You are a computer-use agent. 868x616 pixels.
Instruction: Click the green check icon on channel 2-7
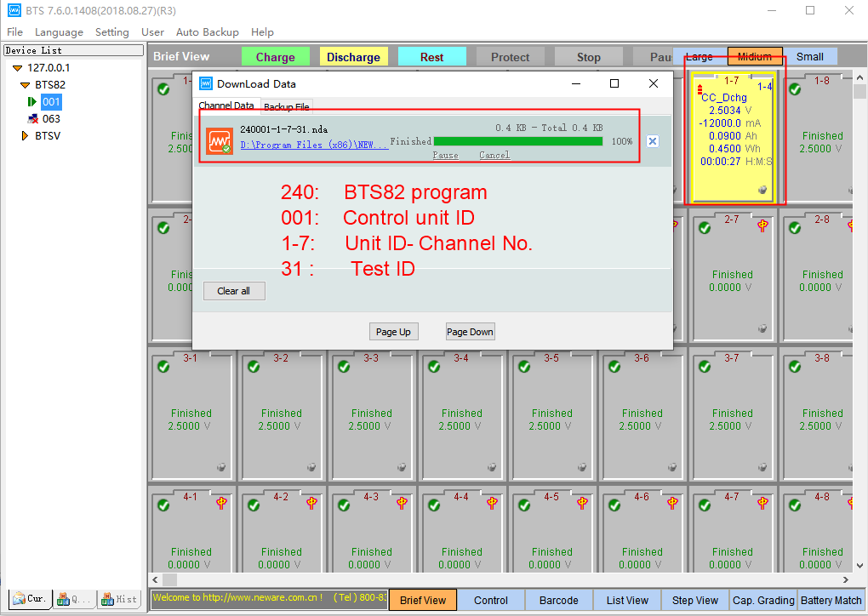705,228
